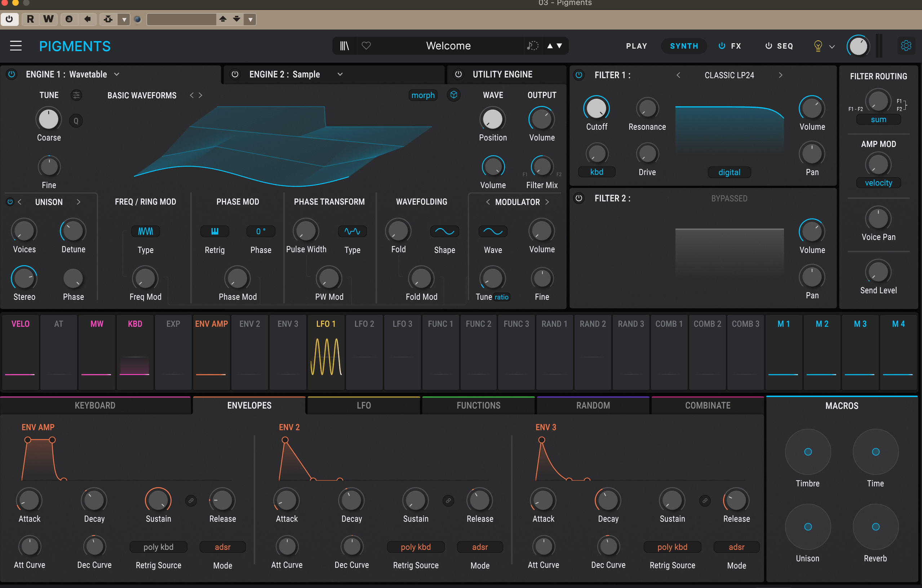
Task: Go to previous wavetable with left chevron
Action: pos(192,95)
